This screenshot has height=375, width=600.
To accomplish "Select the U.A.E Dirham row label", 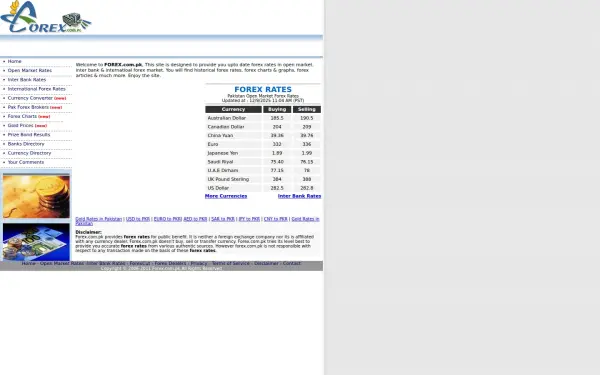I will [223, 171].
